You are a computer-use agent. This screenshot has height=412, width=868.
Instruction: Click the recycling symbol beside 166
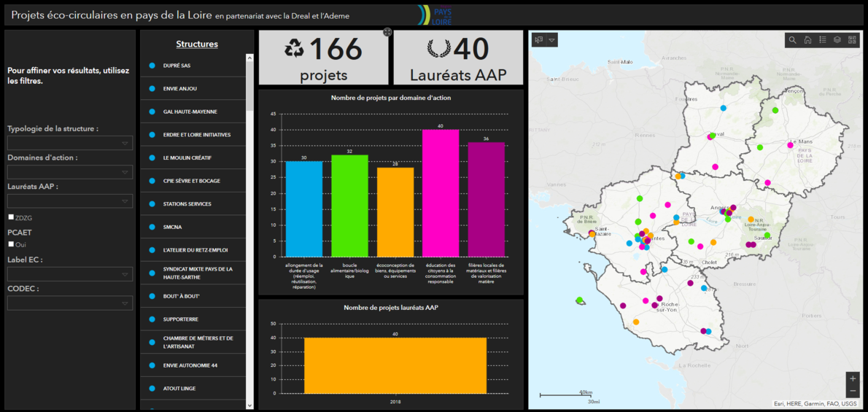(295, 49)
